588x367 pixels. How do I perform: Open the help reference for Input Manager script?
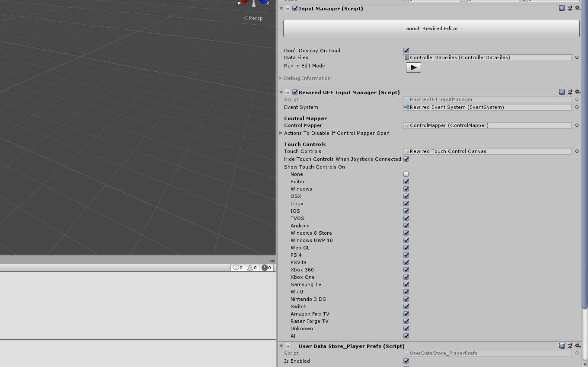point(561,8)
